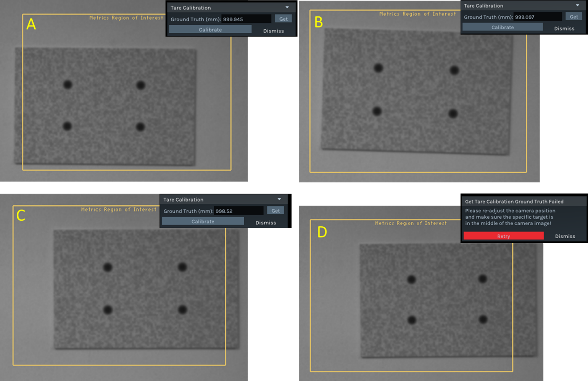Click Calibrate in panel C's dialog
588x381 pixels.
(203, 221)
